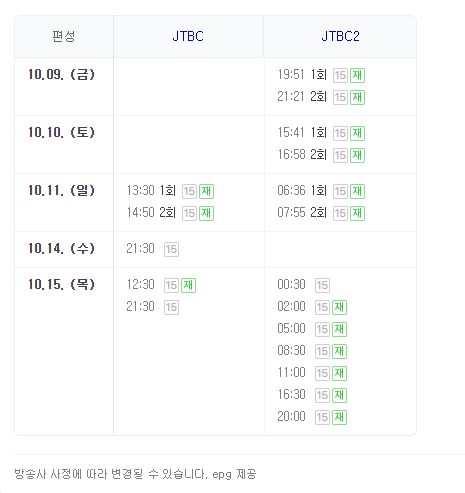Viewport: 465px width, 493px height.
Task: Click the rerun icon next to 19:51 episode 1
Action: [357, 75]
